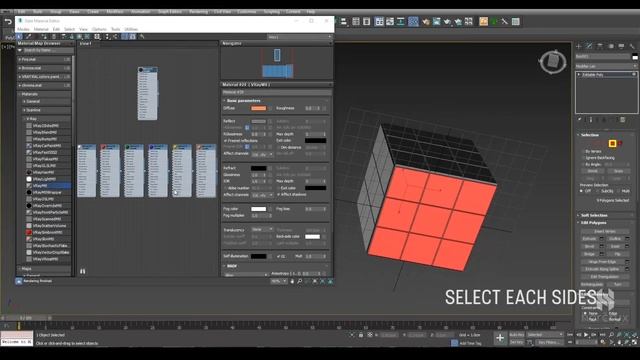Screen dimensions: 640x360
Task: Enable the By Vertex checkbox
Action: coord(582,151)
